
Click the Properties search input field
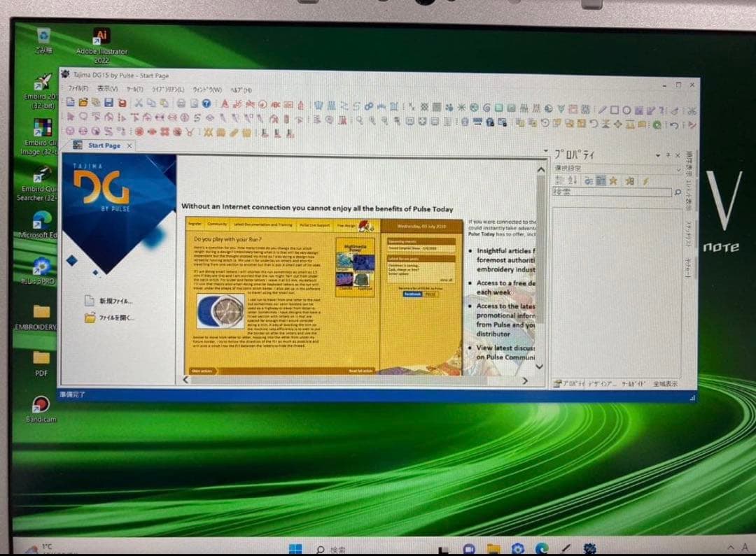(610, 192)
